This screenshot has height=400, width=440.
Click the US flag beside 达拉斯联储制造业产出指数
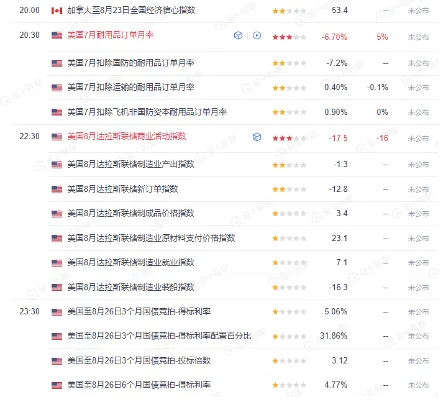[57, 165]
